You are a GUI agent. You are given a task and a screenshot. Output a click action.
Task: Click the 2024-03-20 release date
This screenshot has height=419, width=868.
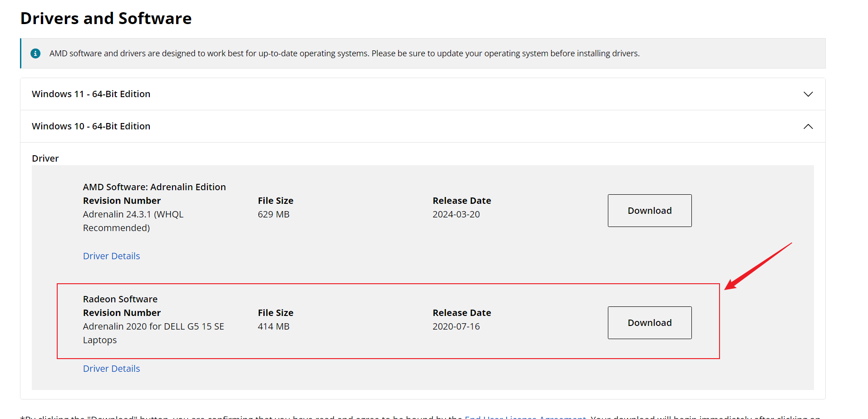(456, 214)
